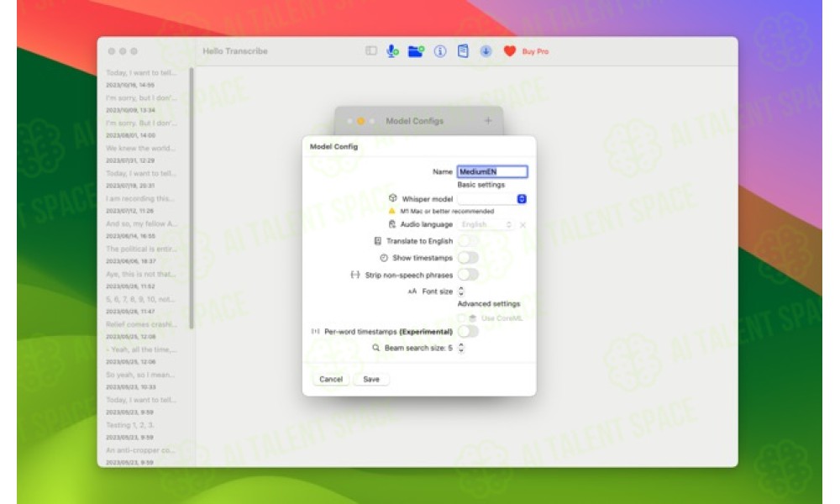Viewport: 840px width, 504px height.
Task: Show the info button in the toolbar
Action: tap(440, 51)
